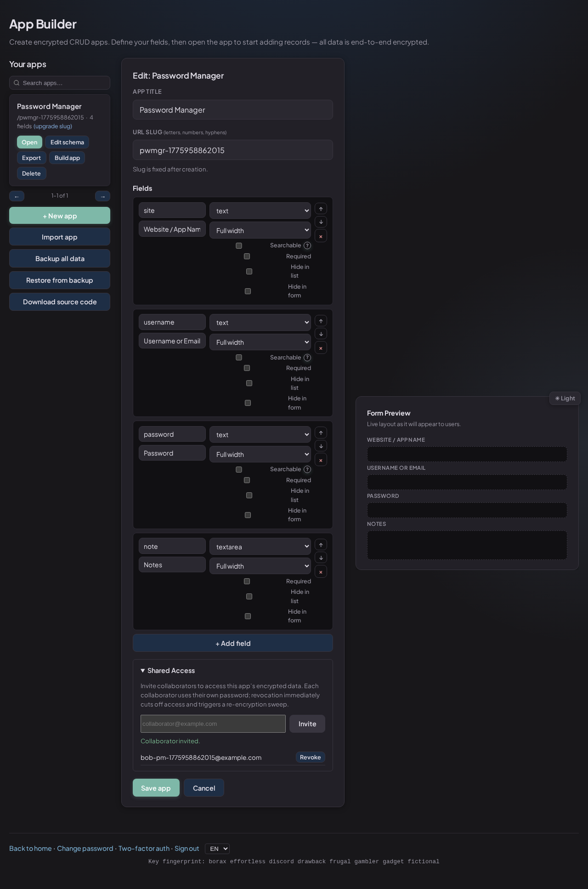
Task: Move the site field down
Action: 321,222
